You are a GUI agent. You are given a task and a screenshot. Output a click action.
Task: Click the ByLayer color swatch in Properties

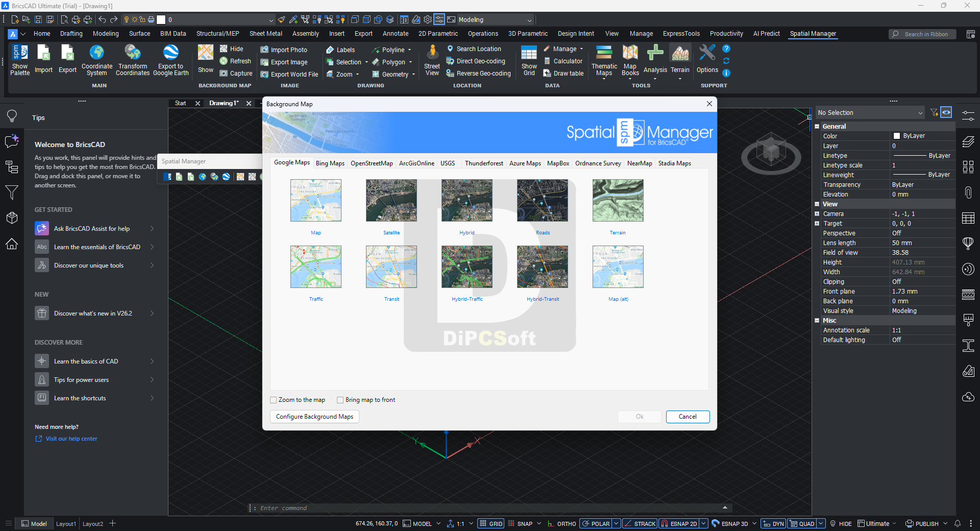[897, 136]
